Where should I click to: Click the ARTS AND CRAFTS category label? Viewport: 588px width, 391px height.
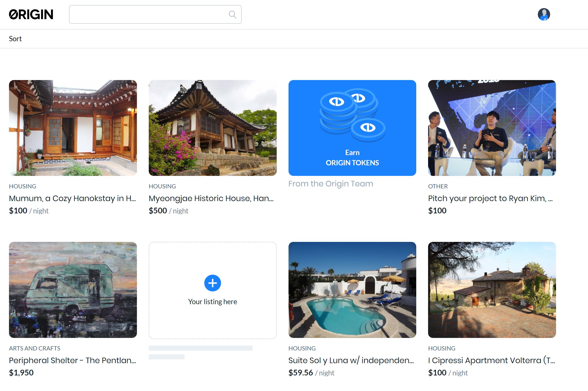point(35,348)
